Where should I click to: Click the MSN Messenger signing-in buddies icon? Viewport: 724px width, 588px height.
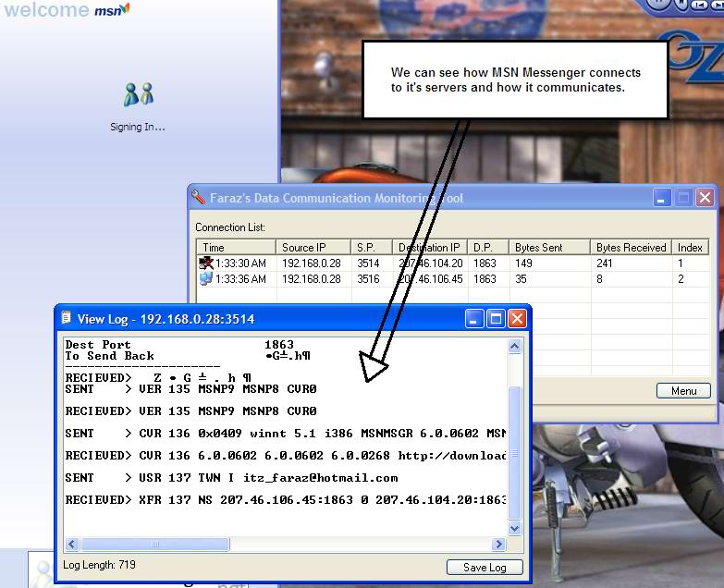[138, 94]
